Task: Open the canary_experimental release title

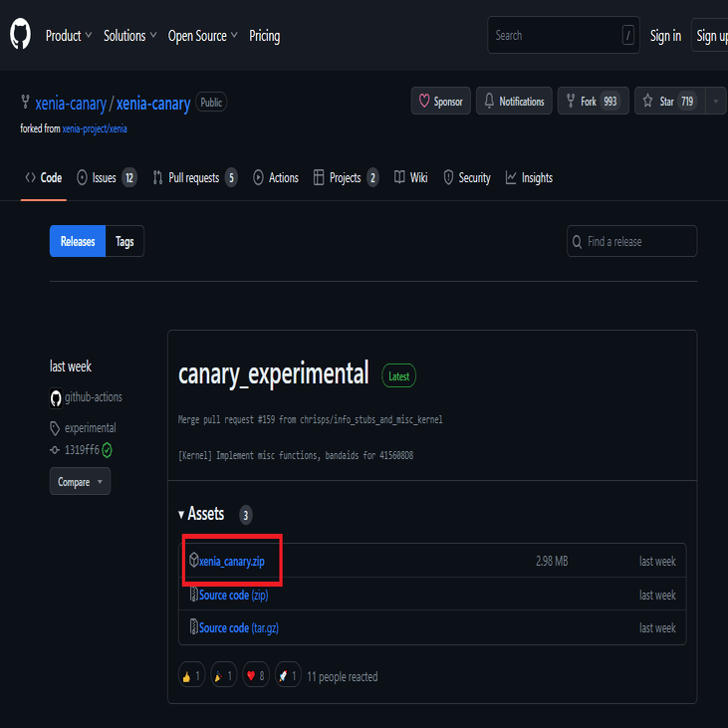Action: tap(274, 374)
